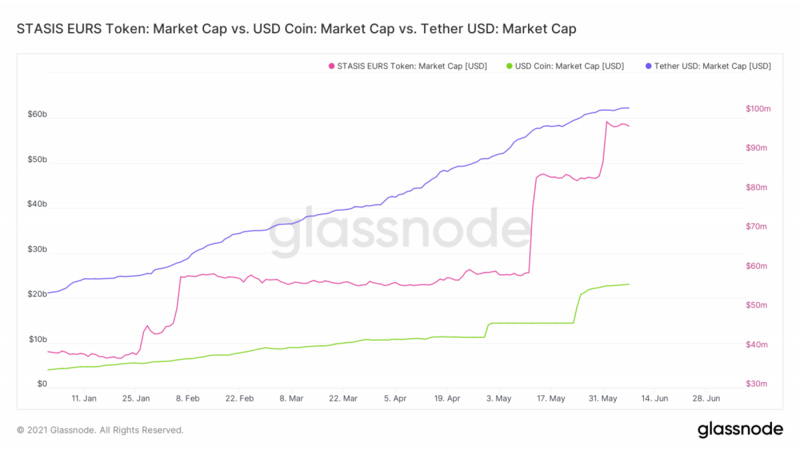Click the $30b left axis label
The width and height of the screenshot is (800, 450).
click(37, 249)
